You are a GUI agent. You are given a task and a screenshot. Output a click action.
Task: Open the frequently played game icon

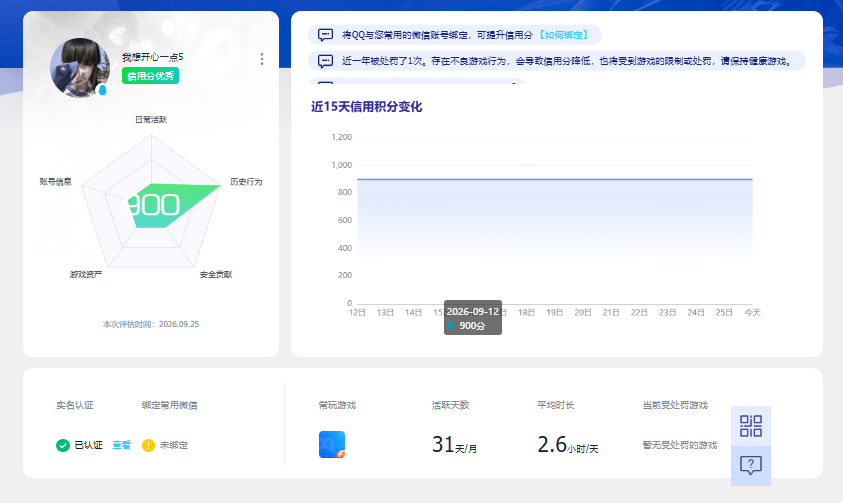[332, 444]
